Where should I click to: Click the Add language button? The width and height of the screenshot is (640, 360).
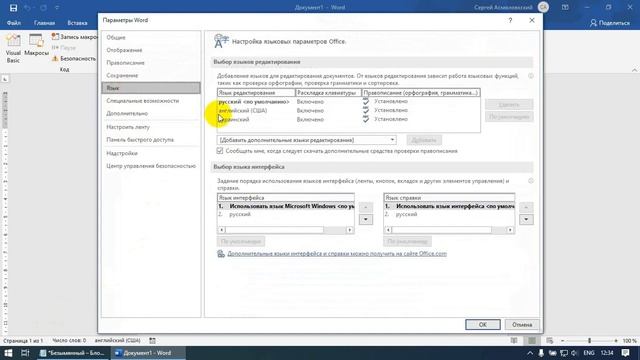tap(424, 140)
